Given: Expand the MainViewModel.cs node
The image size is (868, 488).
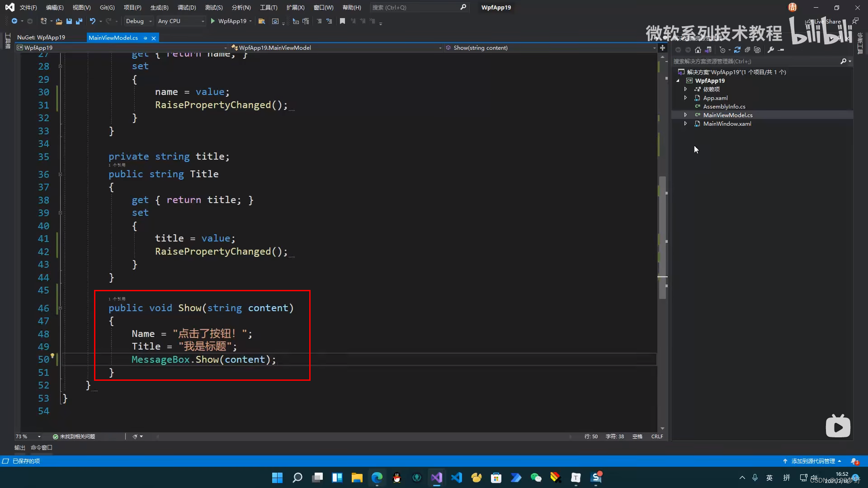Looking at the screenshot, I should (x=685, y=115).
